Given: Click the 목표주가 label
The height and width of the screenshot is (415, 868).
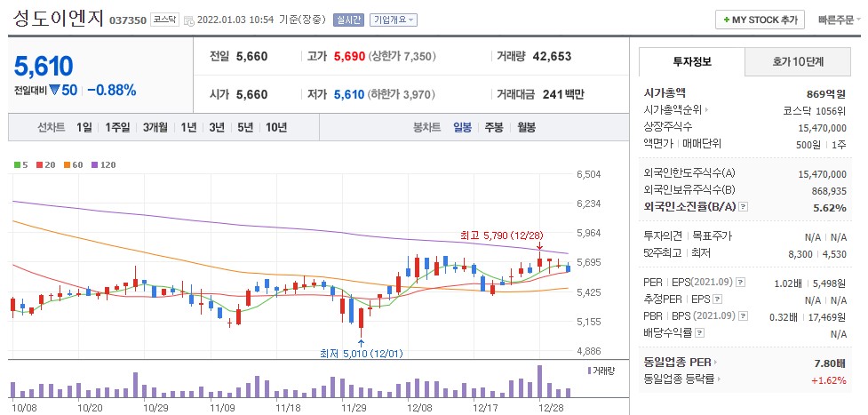Looking at the screenshot, I should coord(713,236).
